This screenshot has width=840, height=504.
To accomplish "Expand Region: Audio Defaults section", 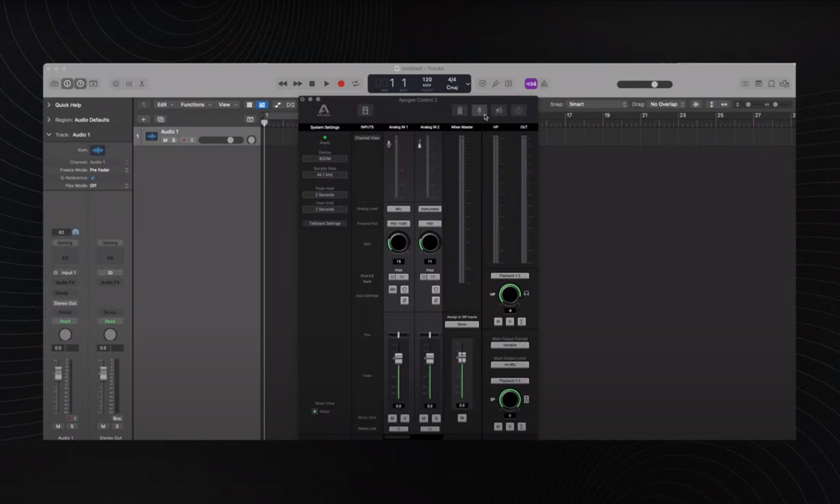I will tap(49, 120).
